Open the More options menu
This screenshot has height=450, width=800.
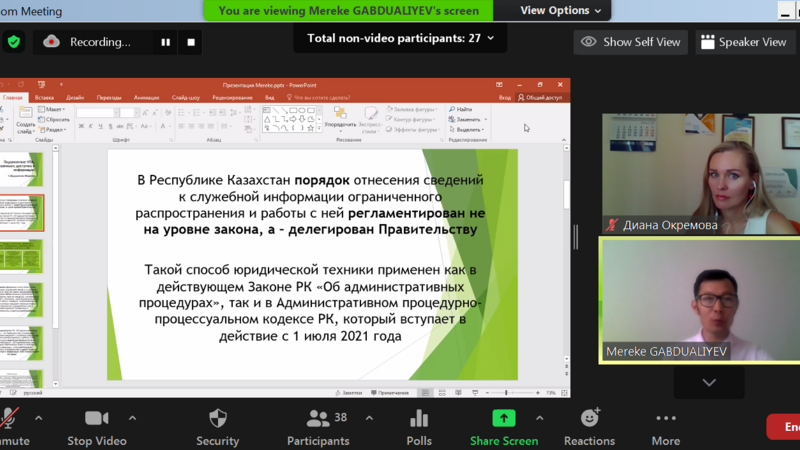pyautogui.click(x=665, y=427)
